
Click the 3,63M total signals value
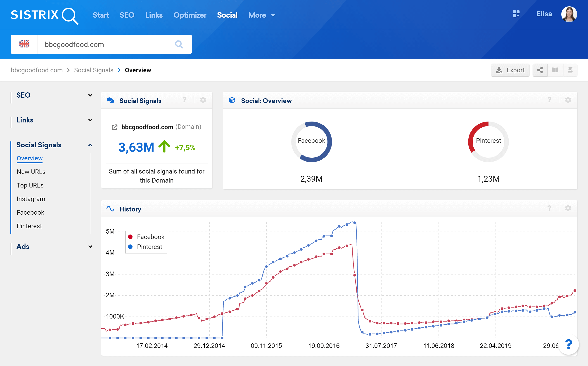click(136, 147)
